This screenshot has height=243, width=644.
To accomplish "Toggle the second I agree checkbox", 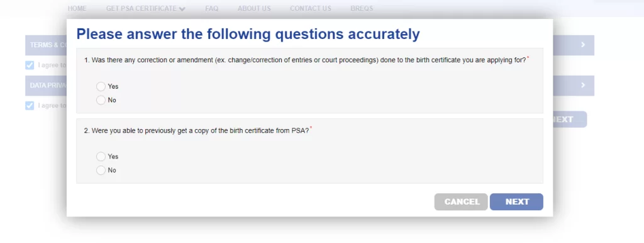I will click(x=30, y=106).
